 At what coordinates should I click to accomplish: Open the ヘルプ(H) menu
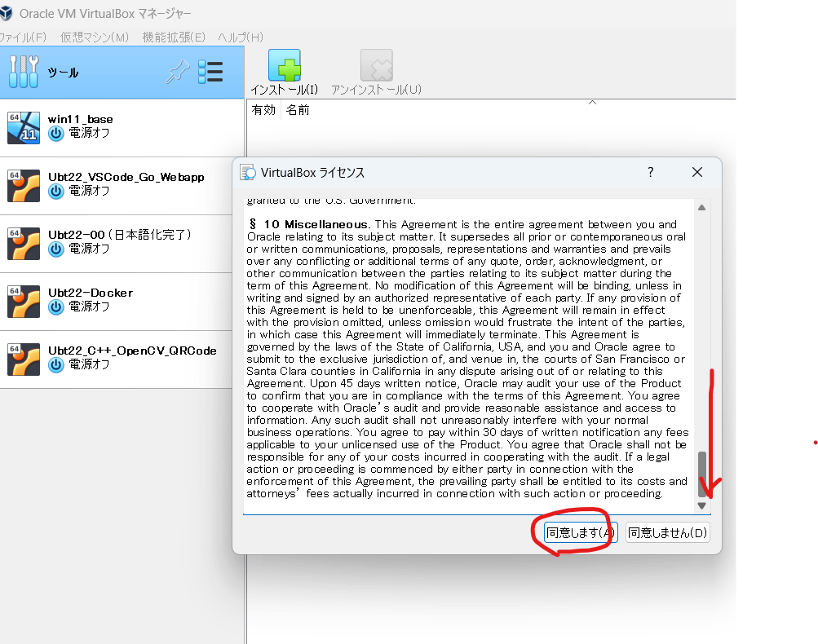[x=241, y=37]
